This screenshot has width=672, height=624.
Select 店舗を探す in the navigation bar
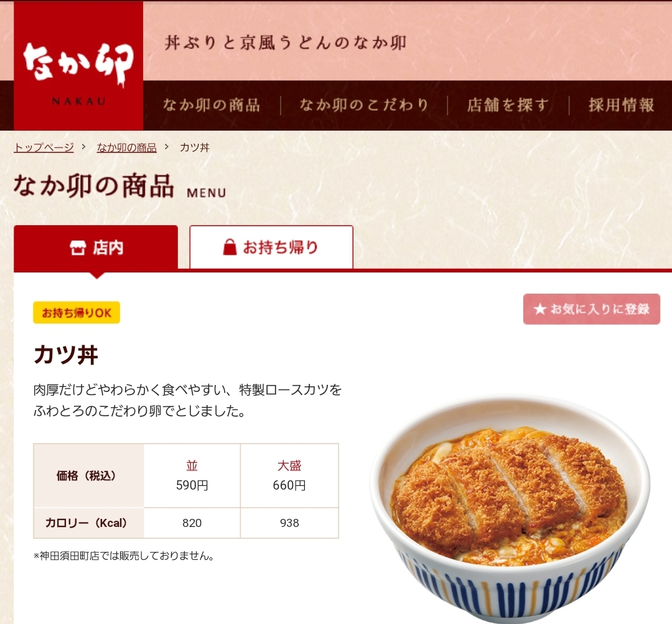[x=508, y=105]
